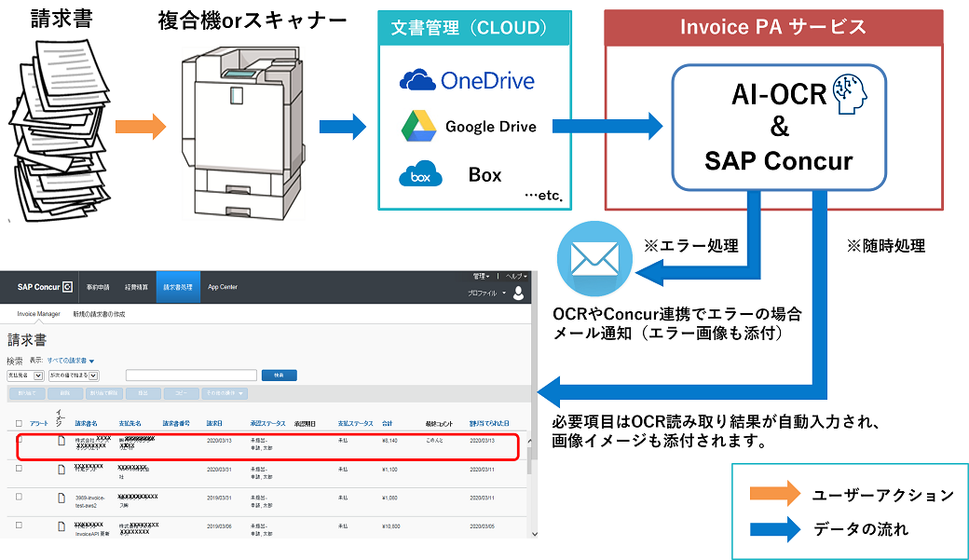The height and width of the screenshot is (560, 969).
Task: Click the 提出 toolbar button
Action: click(143, 393)
